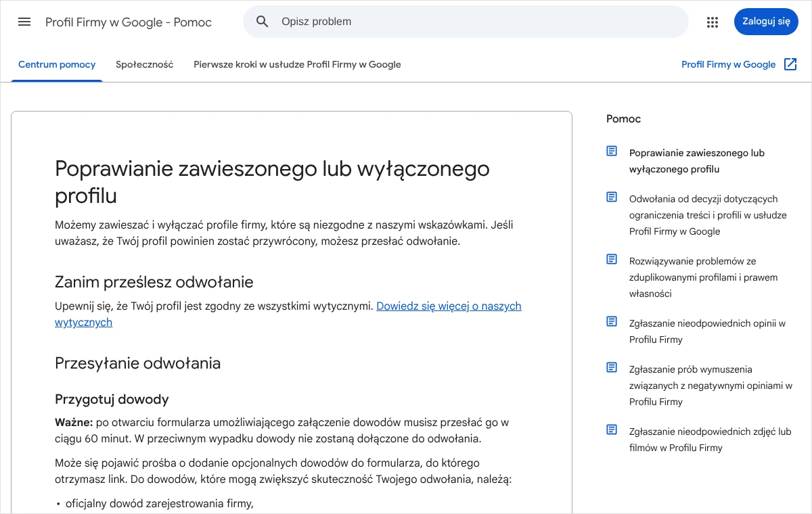Image resolution: width=812 pixels, height=514 pixels.
Task: Click the Przesyłanie odwołania heading
Action: [x=138, y=363]
